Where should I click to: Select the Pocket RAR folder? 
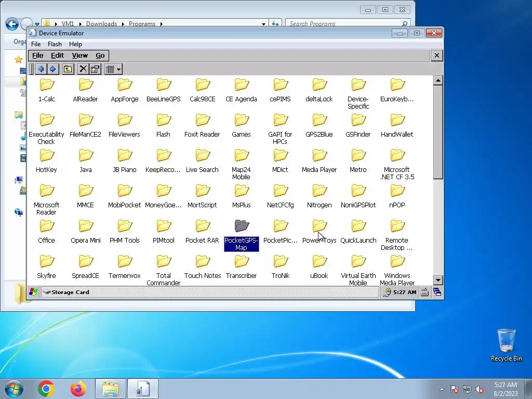[202, 231]
